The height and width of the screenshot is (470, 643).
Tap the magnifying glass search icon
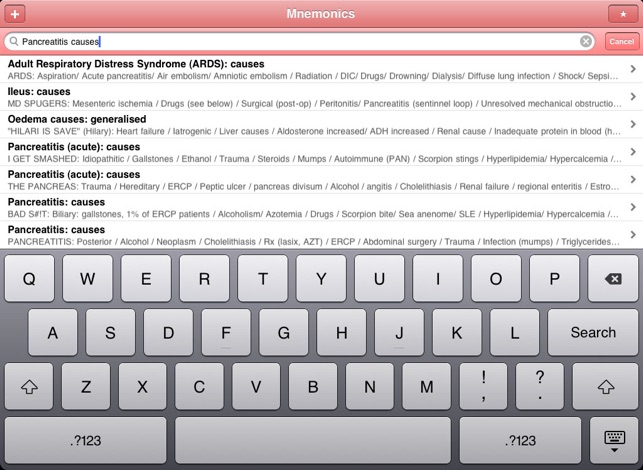12,42
